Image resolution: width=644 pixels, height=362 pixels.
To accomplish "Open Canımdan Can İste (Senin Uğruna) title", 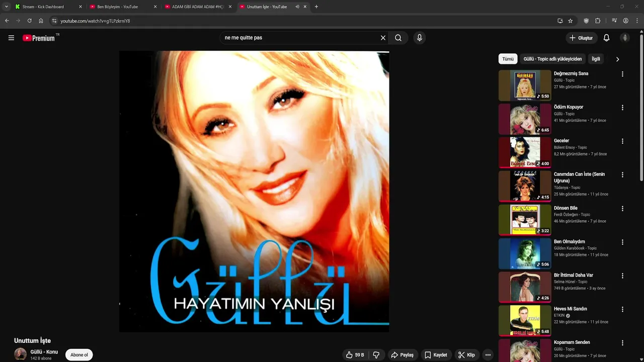I will (579, 177).
